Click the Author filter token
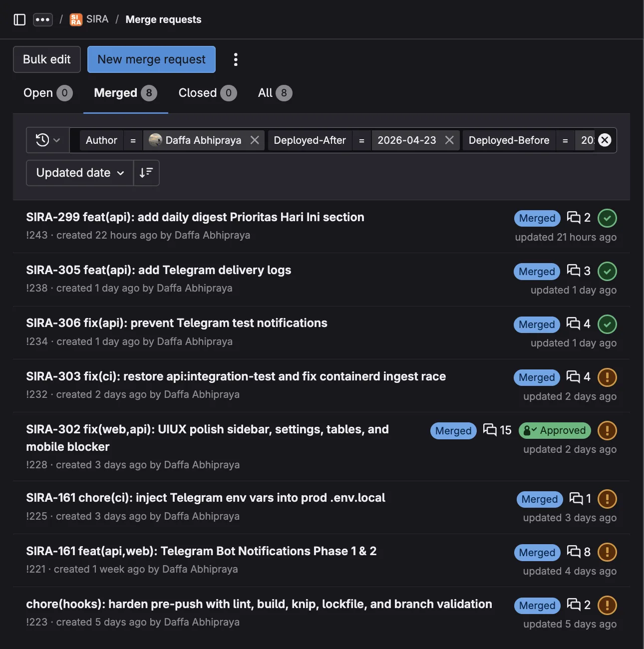Screen dimensions: 644x649 (101, 140)
